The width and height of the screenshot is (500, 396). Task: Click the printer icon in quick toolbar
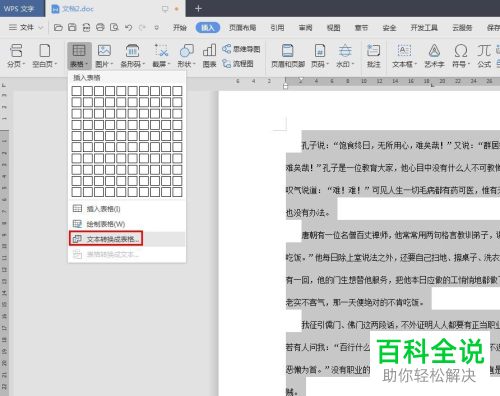[100, 27]
